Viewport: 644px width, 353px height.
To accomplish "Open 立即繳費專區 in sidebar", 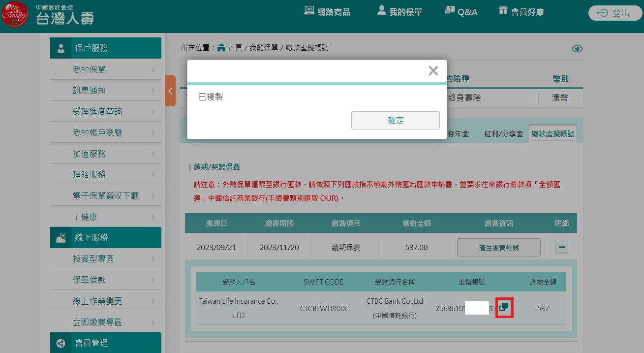I will (x=106, y=322).
